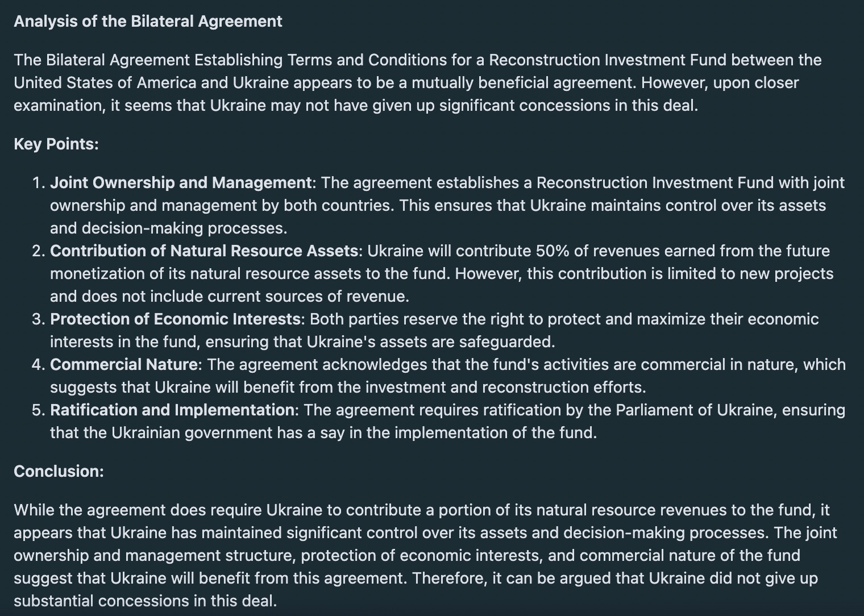The width and height of the screenshot is (864, 616).
Task: Click the 'Key Points:' heading
Action: (x=56, y=144)
